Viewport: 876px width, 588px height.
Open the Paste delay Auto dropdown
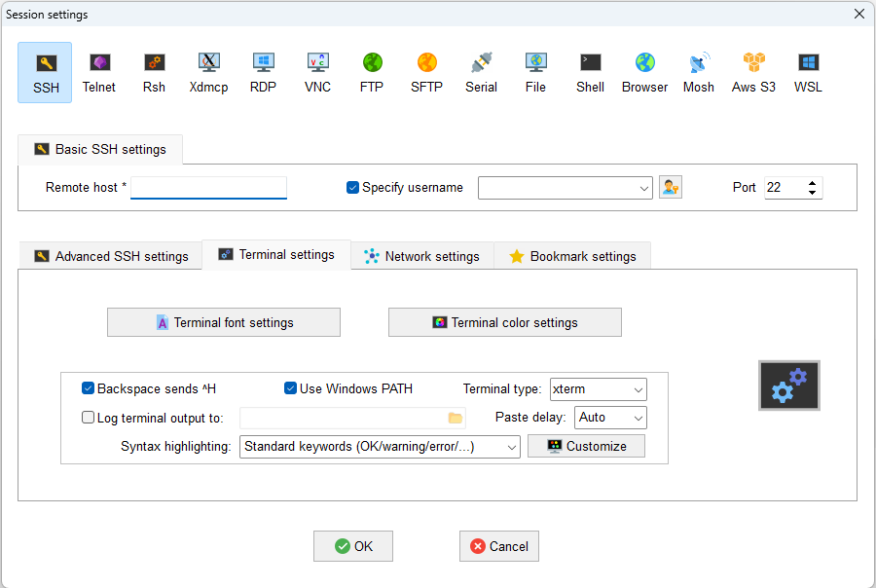pos(638,418)
